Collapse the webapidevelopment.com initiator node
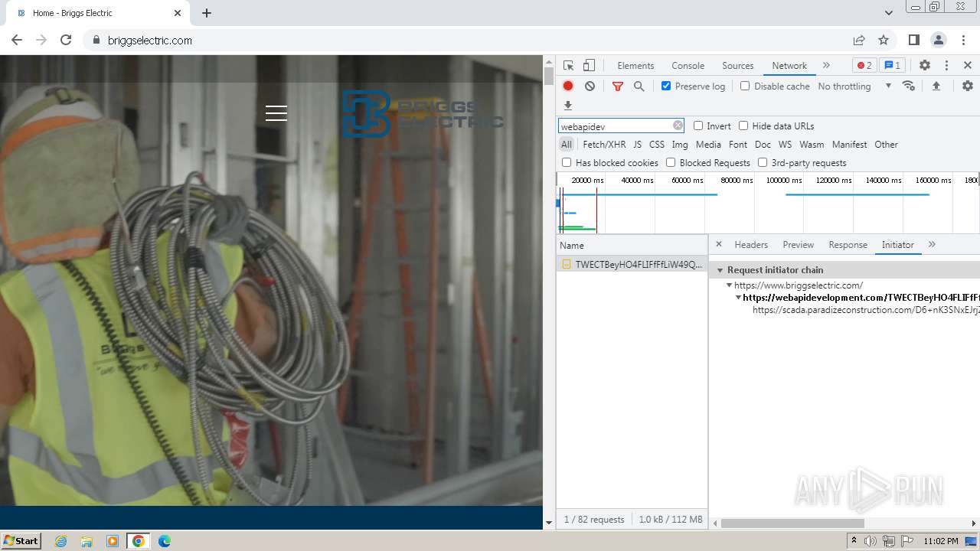Viewport: 980px width, 551px height. 738,297
